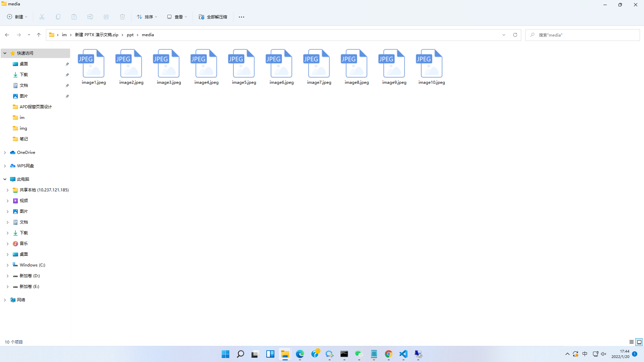Click the Copy icon in toolbar
This screenshot has height=362, width=644.
[x=58, y=17]
